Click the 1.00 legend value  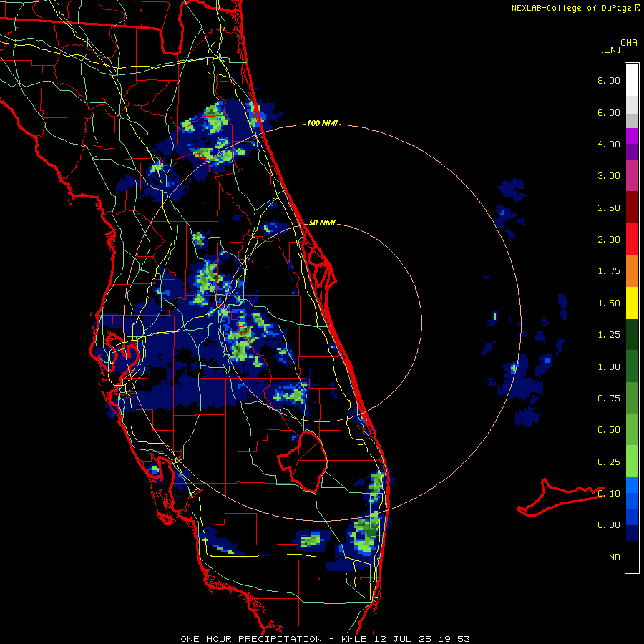(609, 367)
